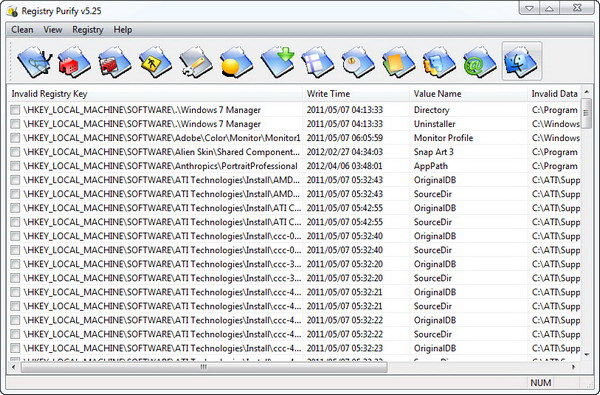Screen dimensions: 600x395
Task: Click write time '2012/04/06 03:48:01'
Action: click(x=345, y=166)
